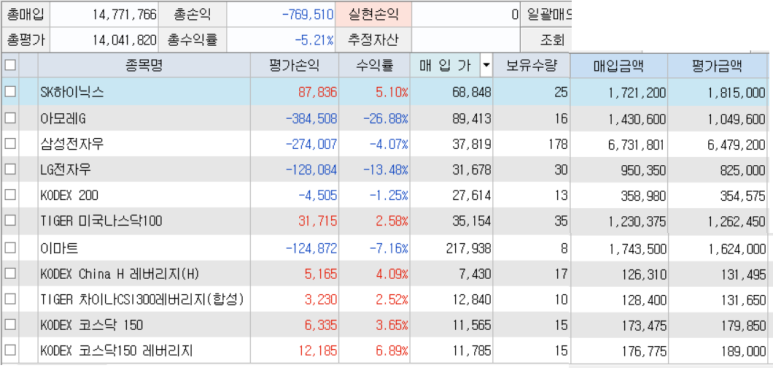This screenshot has width=773, height=368.
Task: Click the purchase amount 1,743,500
Action: [637, 248]
